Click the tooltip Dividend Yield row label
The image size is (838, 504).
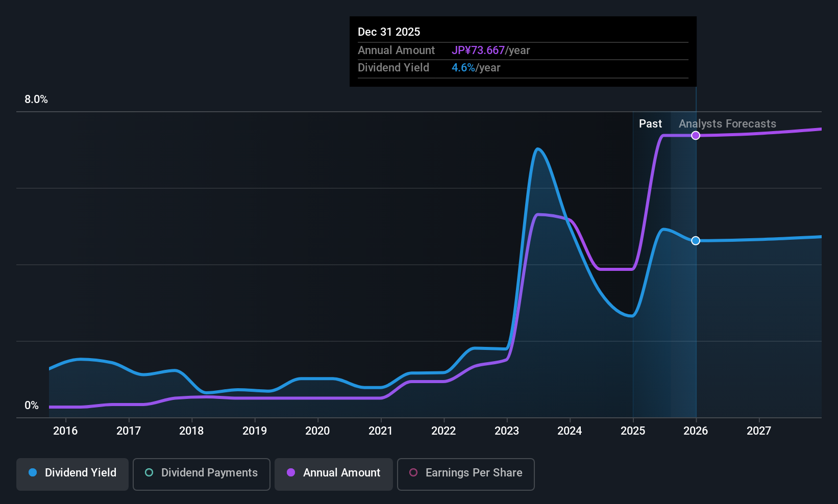tap(393, 67)
